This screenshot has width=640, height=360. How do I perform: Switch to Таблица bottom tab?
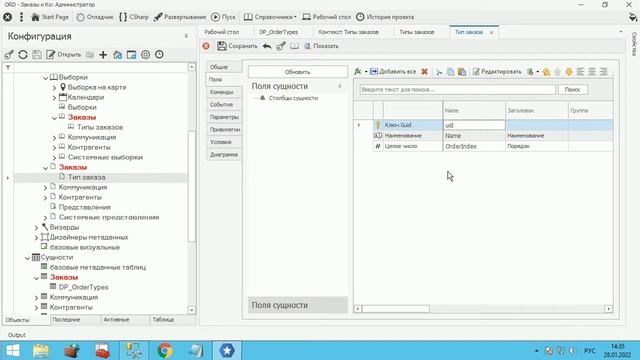pyautogui.click(x=163, y=320)
